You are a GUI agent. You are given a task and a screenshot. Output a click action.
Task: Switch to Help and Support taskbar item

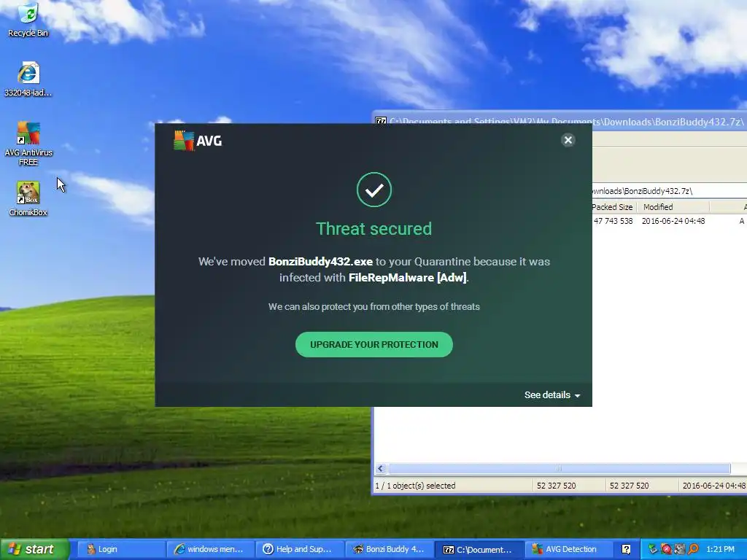click(300, 549)
